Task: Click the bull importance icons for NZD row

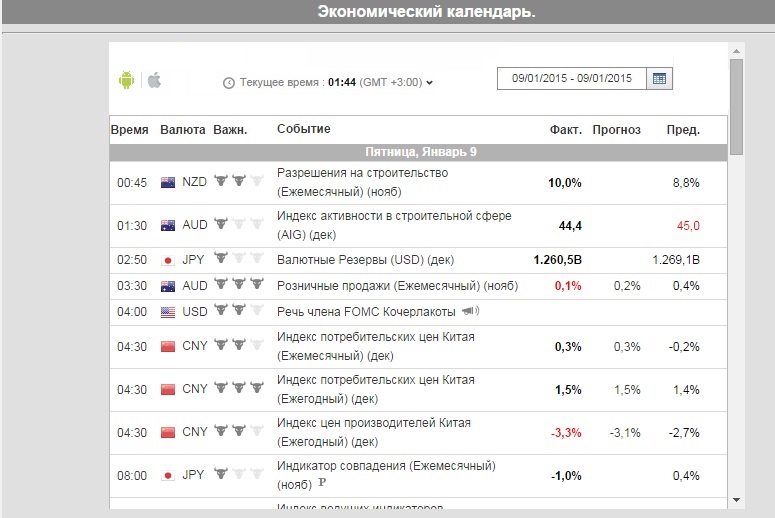Action: (239, 181)
